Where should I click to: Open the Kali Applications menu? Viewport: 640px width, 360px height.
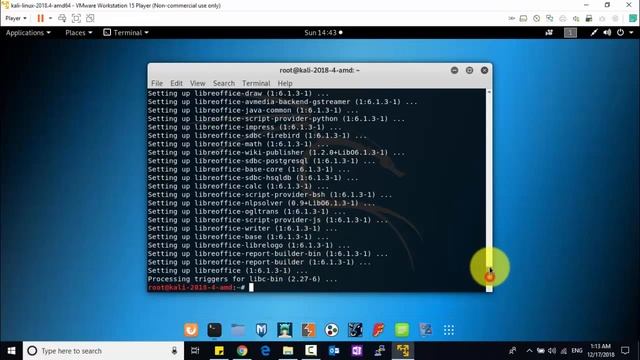(28, 33)
